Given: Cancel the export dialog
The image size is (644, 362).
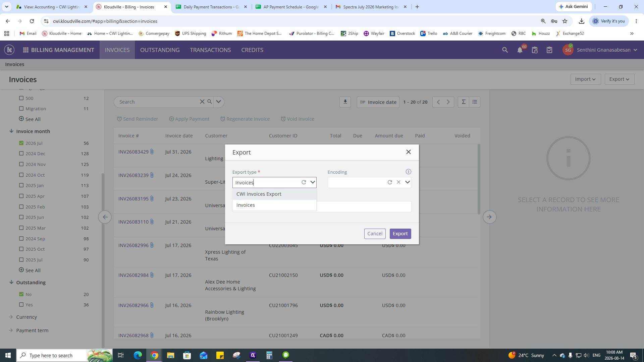Looking at the screenshot, I should coord(375,234).
